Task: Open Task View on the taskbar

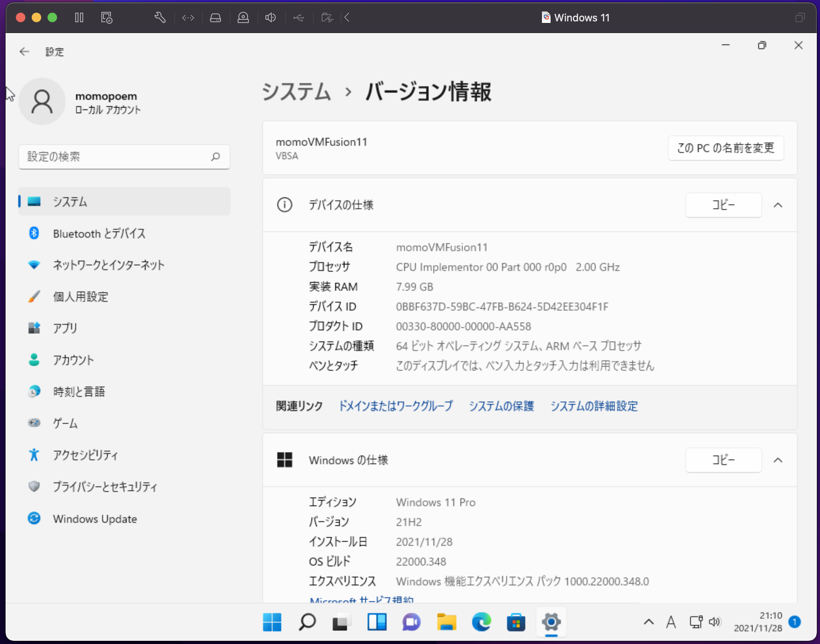Action: pyautogui.click(x=341, y=623)
